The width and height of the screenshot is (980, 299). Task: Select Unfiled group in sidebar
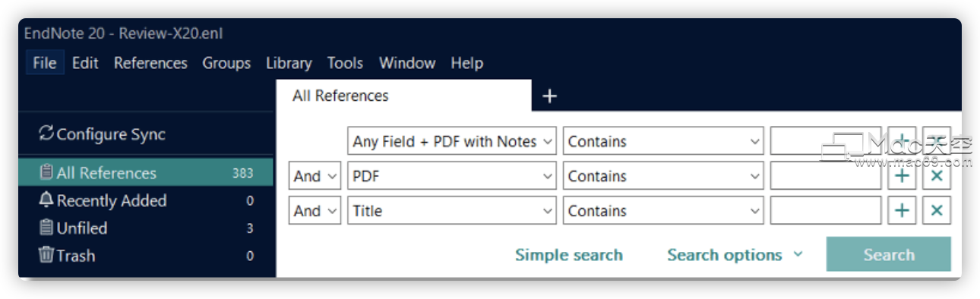pos(146,228)
